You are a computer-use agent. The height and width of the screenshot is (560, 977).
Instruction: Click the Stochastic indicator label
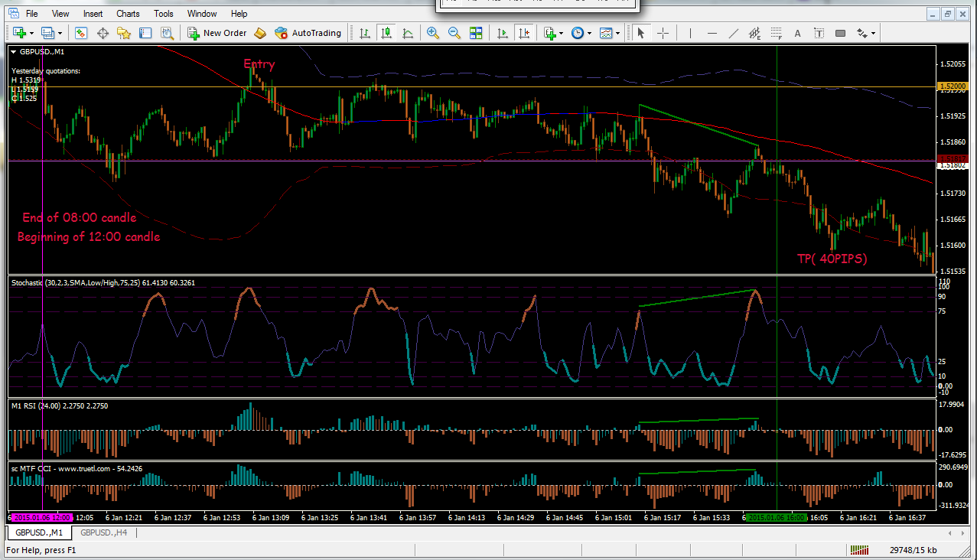click(103, 282)
